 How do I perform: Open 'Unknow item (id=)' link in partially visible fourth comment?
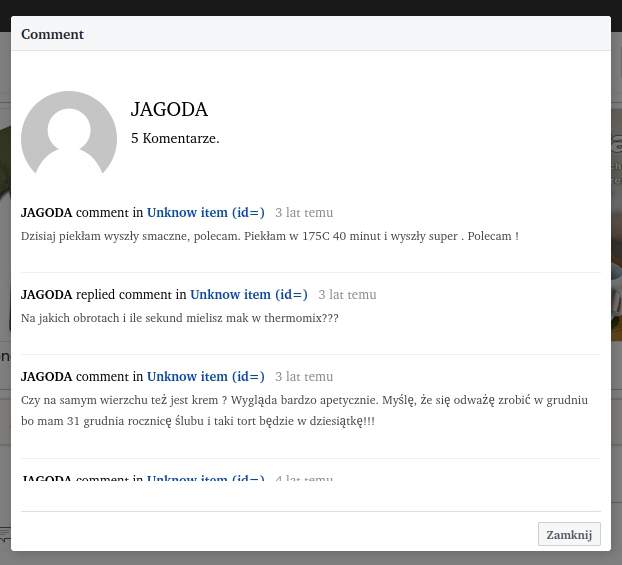pos(206,479)
